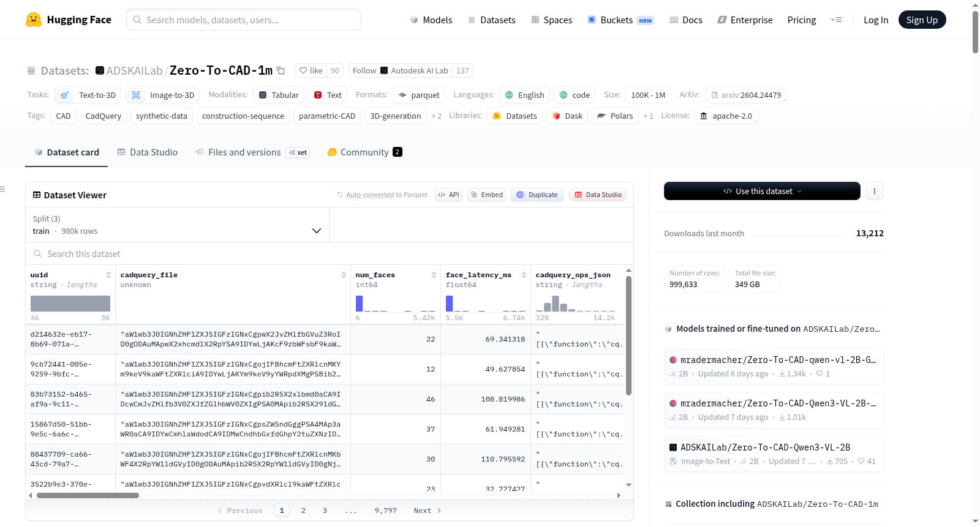This screenshot has height=527, width=980.
Task: Open the Auto-converted link
Action: 370,195
